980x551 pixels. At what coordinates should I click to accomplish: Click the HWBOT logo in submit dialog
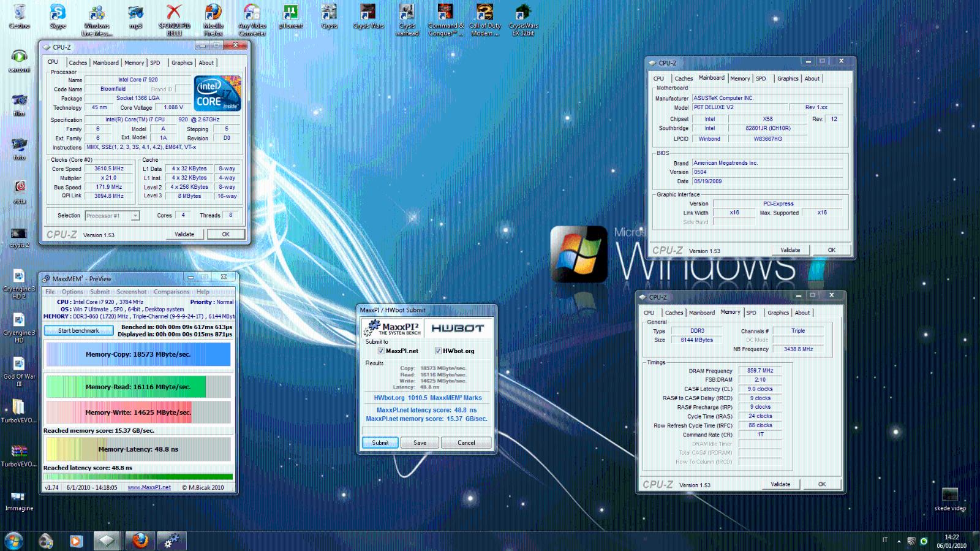pyautogui.click(x=458, y=328)
